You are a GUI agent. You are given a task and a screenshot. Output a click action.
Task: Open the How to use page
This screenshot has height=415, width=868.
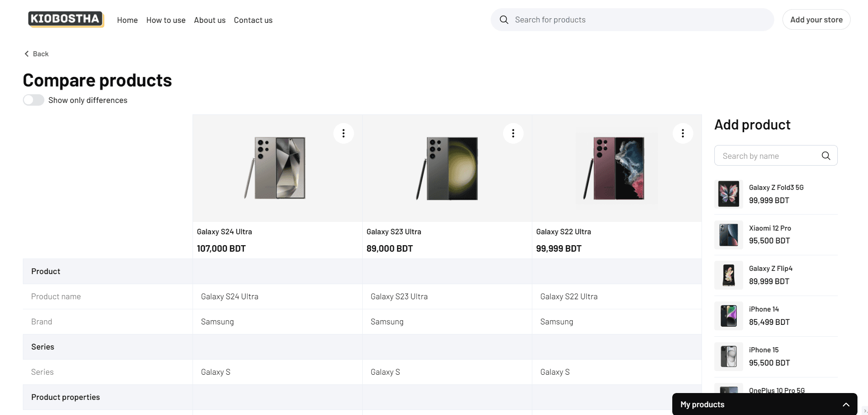[x=166, y=20]
